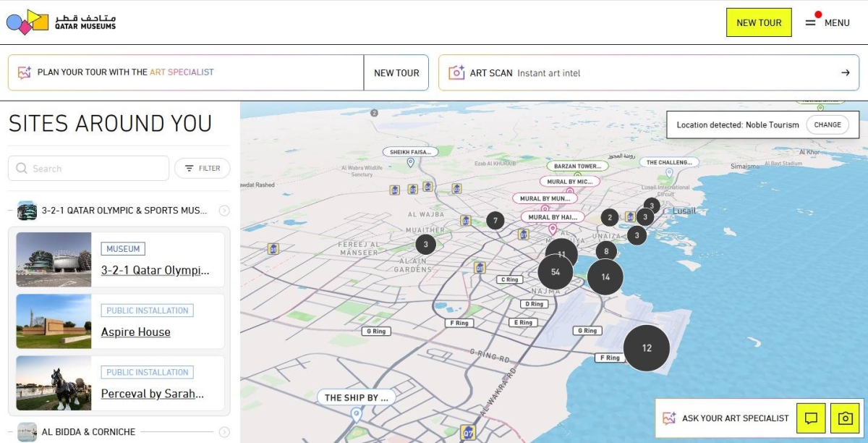The width and height of the screenshot is (868, 443).
Task: Click the site marker left of C Ring
Action: [480, 267]
